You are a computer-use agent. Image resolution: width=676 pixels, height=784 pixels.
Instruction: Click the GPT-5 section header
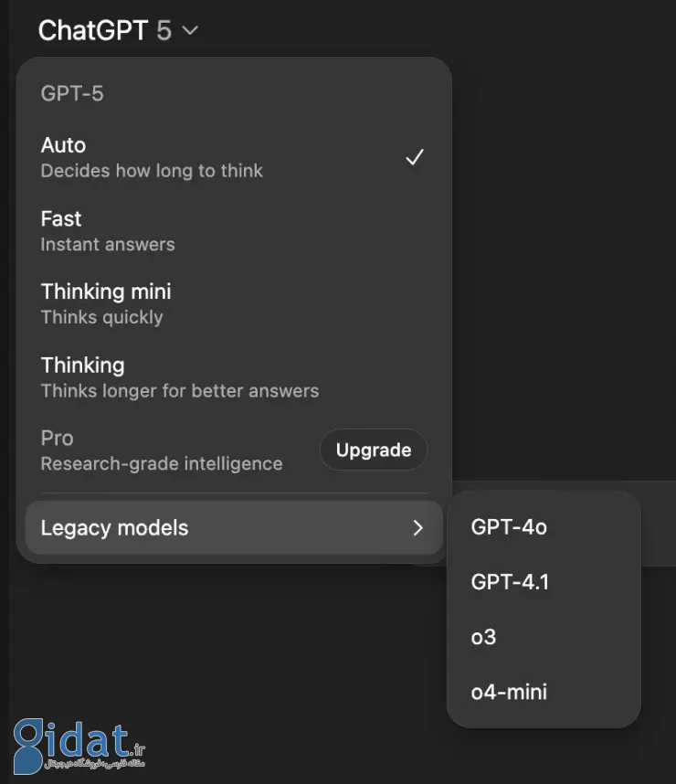tap(72, 93)
